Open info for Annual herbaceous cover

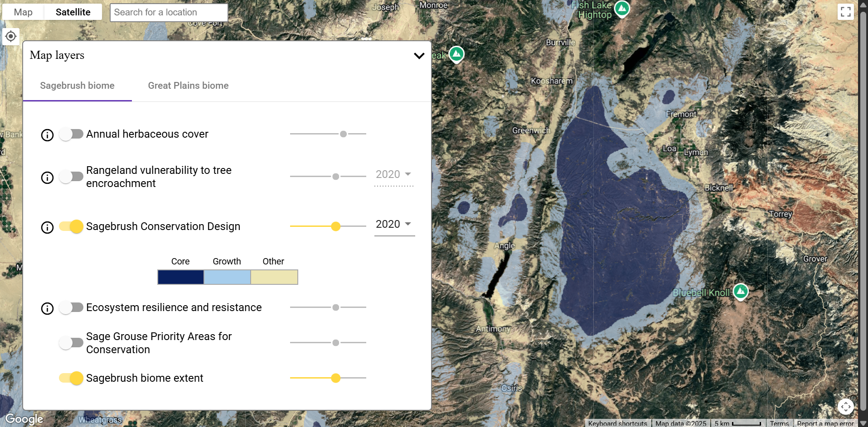tap(47, 135)
